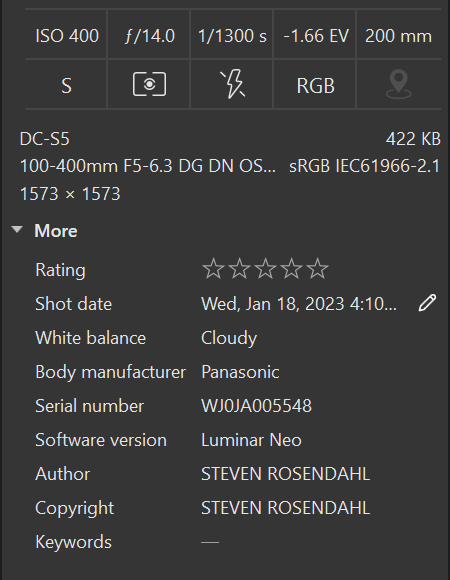Click the RGB color mode cell
Screen dimensions: 450x580
[x=315, y=85]
